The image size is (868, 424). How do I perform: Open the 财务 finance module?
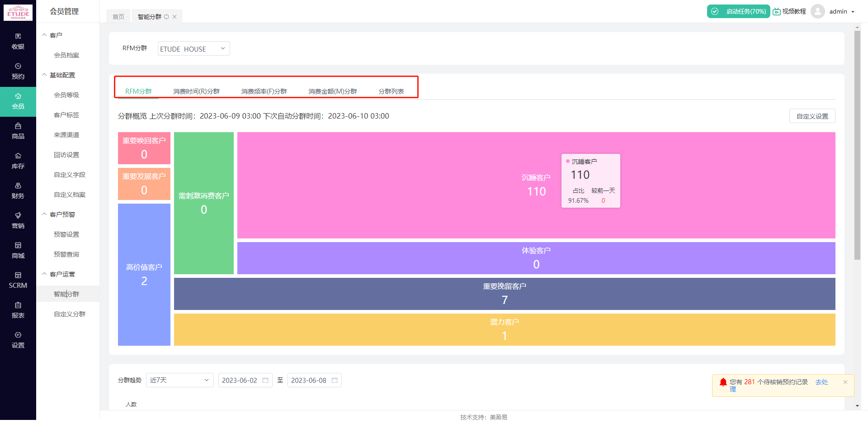[x=18, y=191]
